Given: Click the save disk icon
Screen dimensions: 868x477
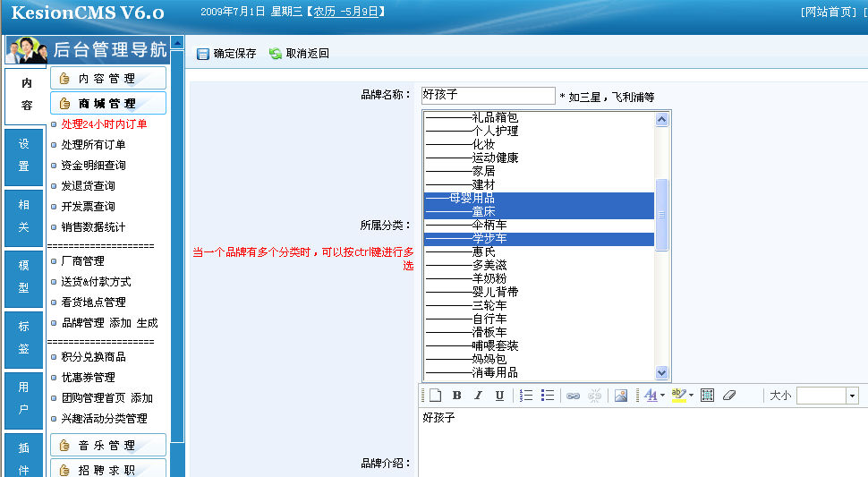Looking at the screenshot, I should pos(203,54).
